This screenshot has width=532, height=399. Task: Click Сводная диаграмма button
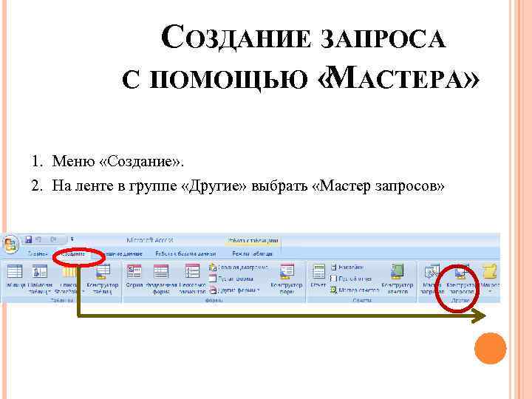(239, 267)
